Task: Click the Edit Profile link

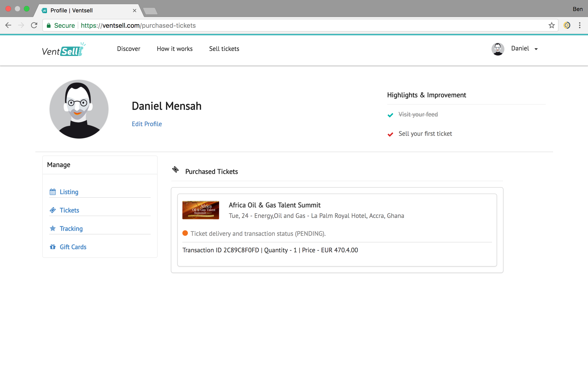Action: pos(147,124)
